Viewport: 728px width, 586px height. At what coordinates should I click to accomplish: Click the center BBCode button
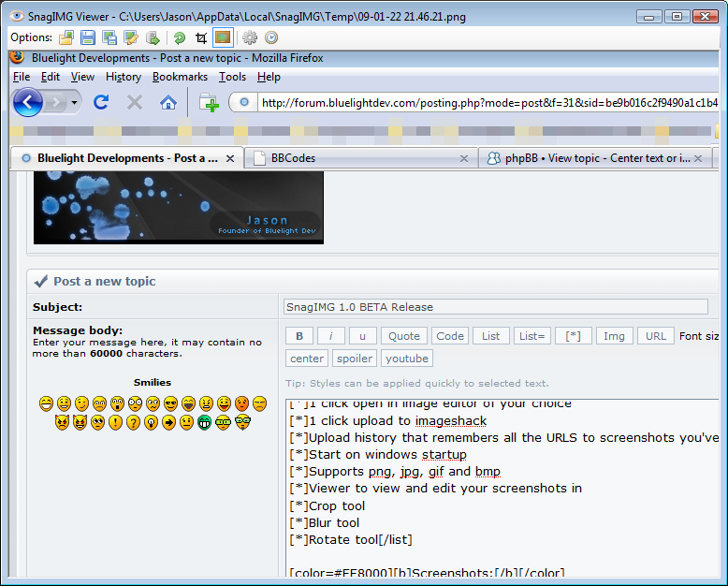pos(307,359)
